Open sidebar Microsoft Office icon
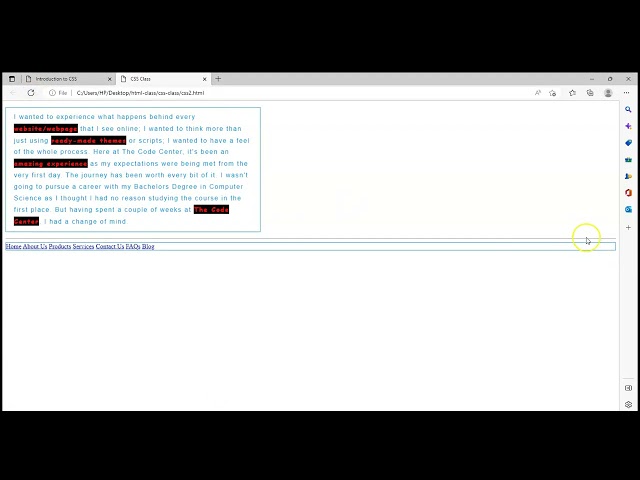 [628, 193]
